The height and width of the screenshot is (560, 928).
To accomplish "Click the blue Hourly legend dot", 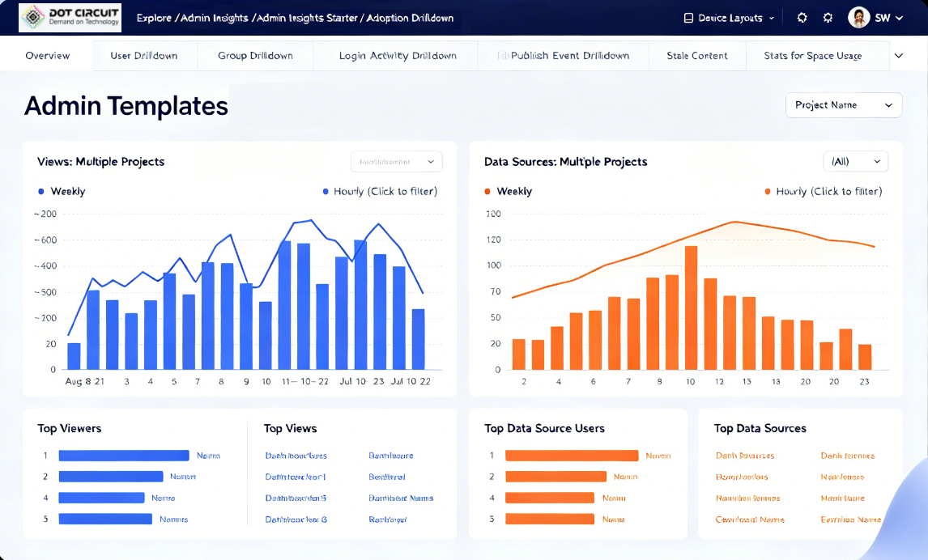I will [x=325, y=191].
